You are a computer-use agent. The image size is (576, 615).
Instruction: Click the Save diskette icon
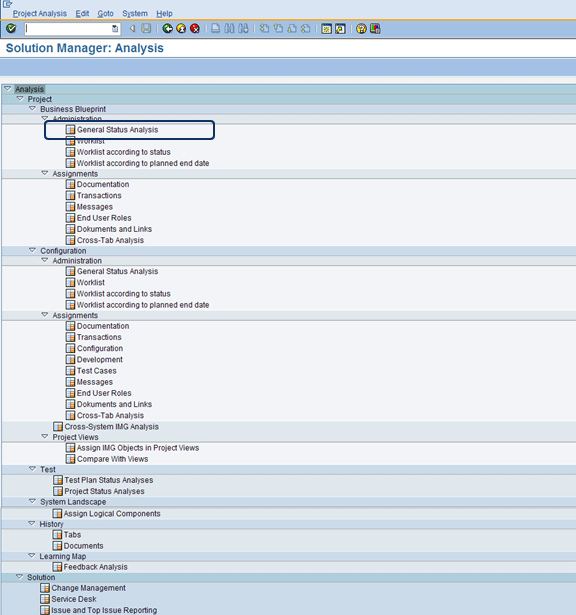[x=146, y=28]
